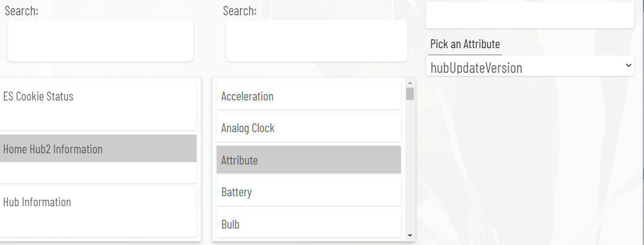Image resolution: width=644 pixels, height=245 pixels.
Task: Click the scrollbar up arrow in the list
Action: click(x=410, y=82)
